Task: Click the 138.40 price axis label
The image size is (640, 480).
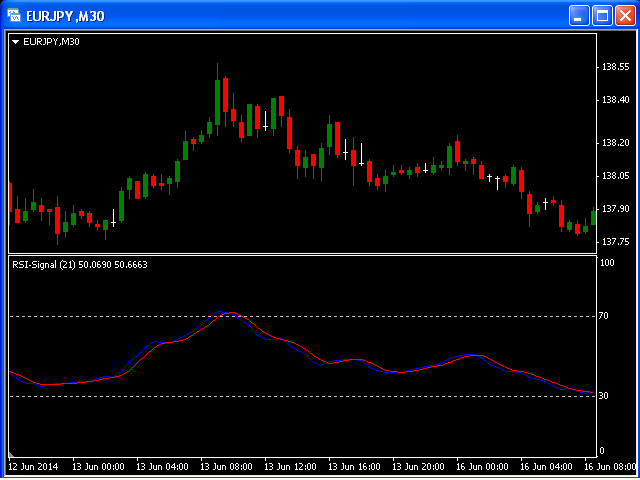Action: click(615, 100)
